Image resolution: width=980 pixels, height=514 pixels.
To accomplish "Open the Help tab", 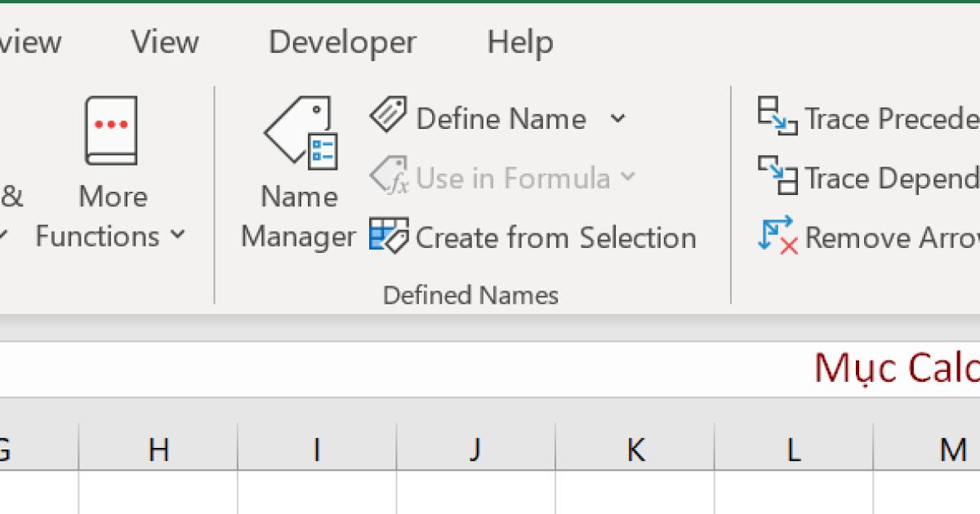I will click(520, 42).
